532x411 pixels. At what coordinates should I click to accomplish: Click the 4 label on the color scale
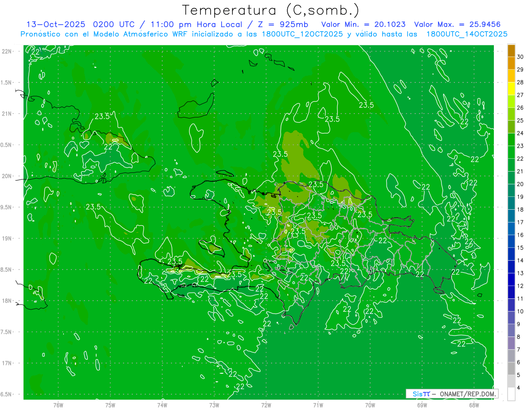[x=520, y=388]
